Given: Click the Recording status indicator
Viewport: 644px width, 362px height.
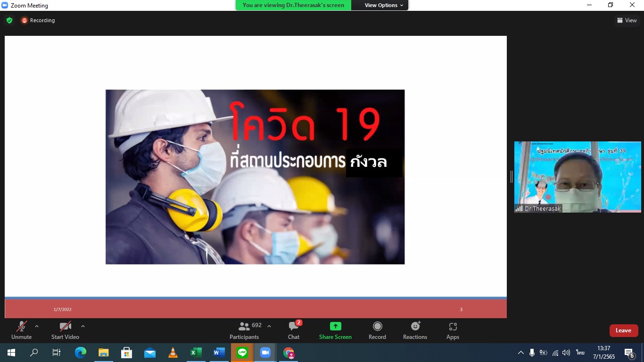Looking at the screenshot, I should (38, 20).
